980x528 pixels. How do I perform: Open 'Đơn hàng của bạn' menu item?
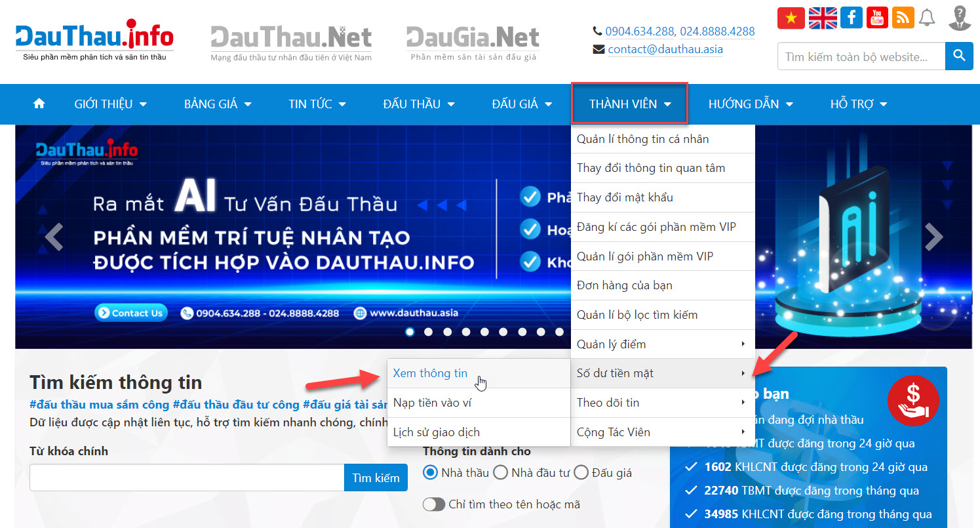tap(663, 285)
